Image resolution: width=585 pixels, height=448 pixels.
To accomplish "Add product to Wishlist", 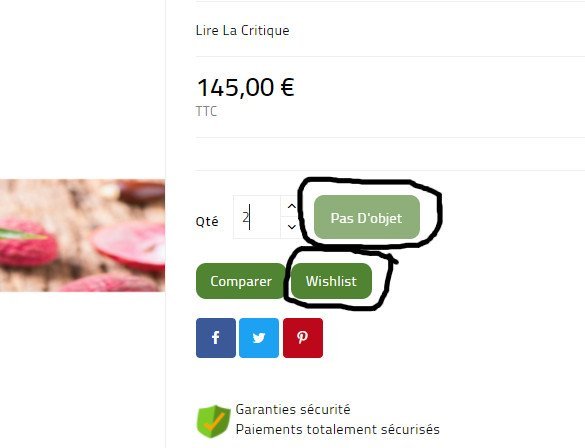I will [x=331, y=281].
